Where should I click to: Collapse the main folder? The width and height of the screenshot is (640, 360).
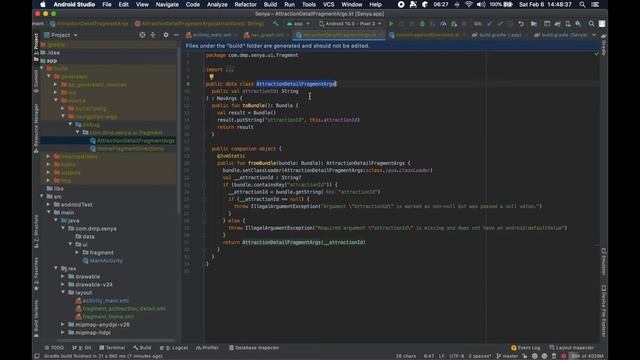coord(49,212)
